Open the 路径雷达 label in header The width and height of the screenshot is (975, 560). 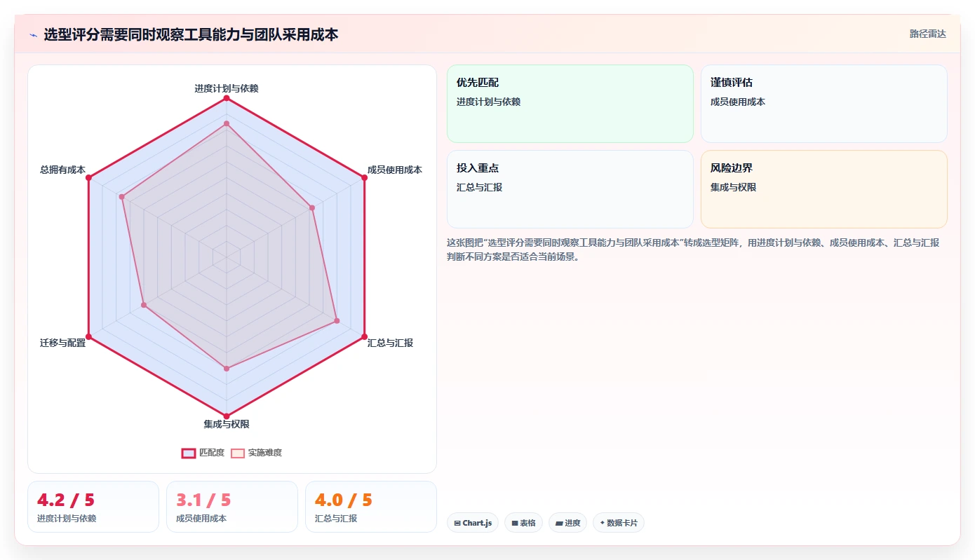(x=927, y=34)
